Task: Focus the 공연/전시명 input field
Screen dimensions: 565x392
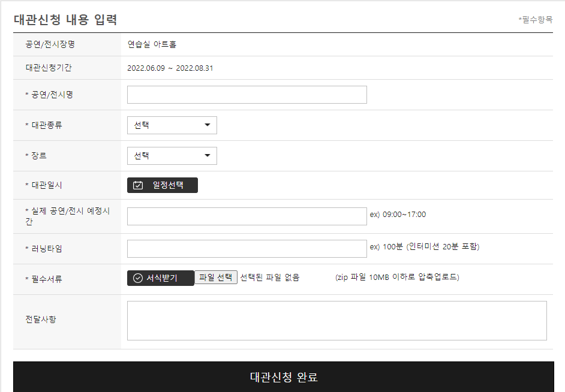Action: [x=247, y=95]
